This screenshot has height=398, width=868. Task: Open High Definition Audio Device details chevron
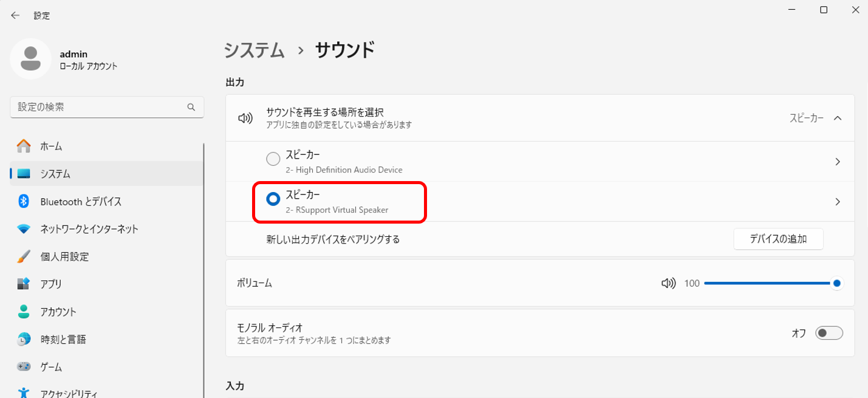coord(838,162)
